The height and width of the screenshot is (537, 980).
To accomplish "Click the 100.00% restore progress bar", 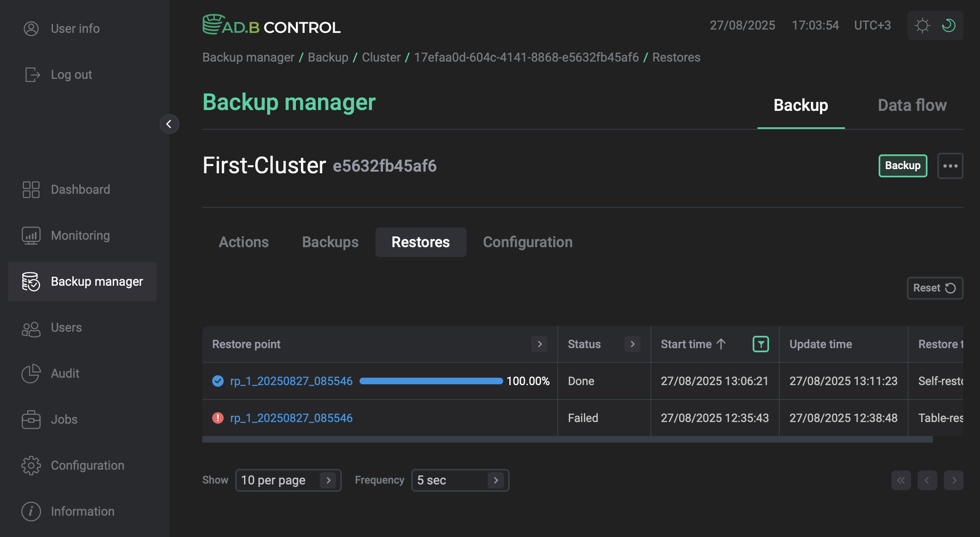I will [x=431, y=381].
